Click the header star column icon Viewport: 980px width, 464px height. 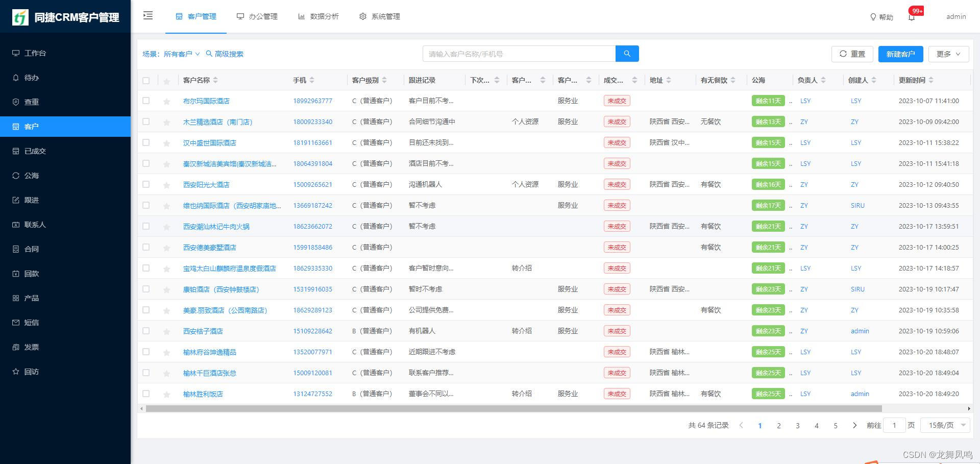pyautogui.click(x=166, y=81)
